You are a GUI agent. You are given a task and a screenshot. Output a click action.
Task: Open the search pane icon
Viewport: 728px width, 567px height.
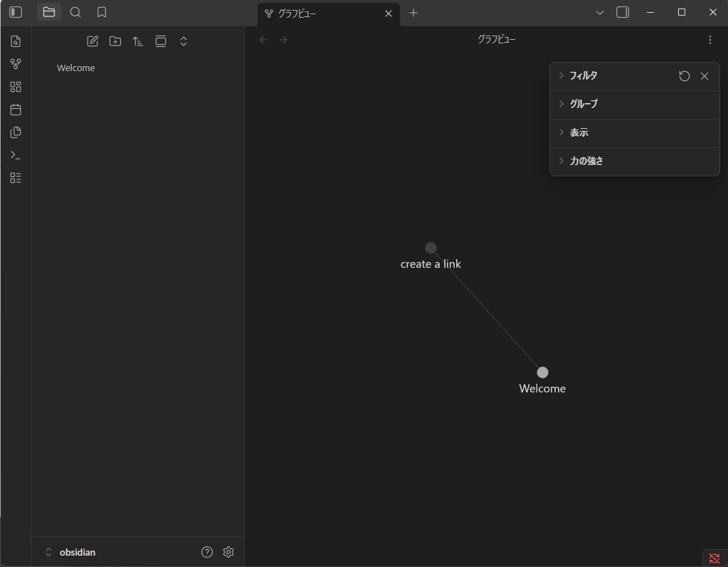[x=75, y=12]
